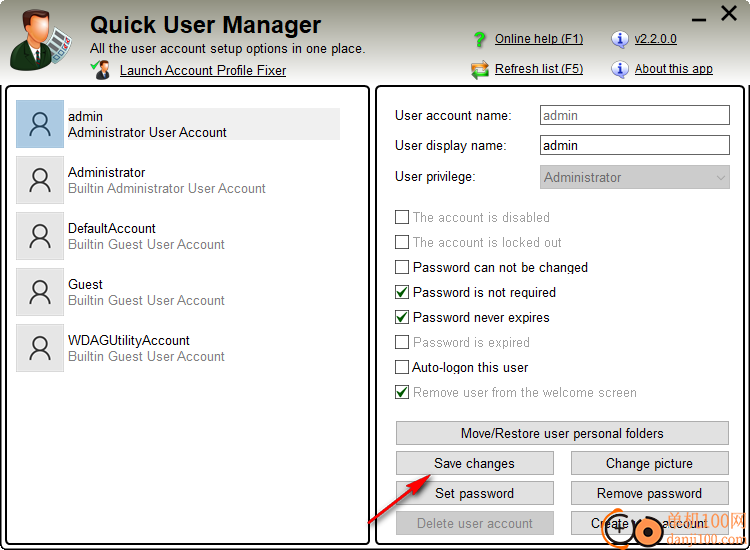Click the Account Profile Fixer icon

pyautogui.click(x=101, y=70)
